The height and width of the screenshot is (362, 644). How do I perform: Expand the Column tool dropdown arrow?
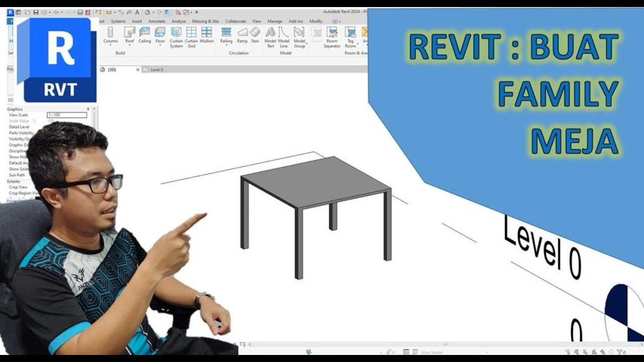pos(110,45)
